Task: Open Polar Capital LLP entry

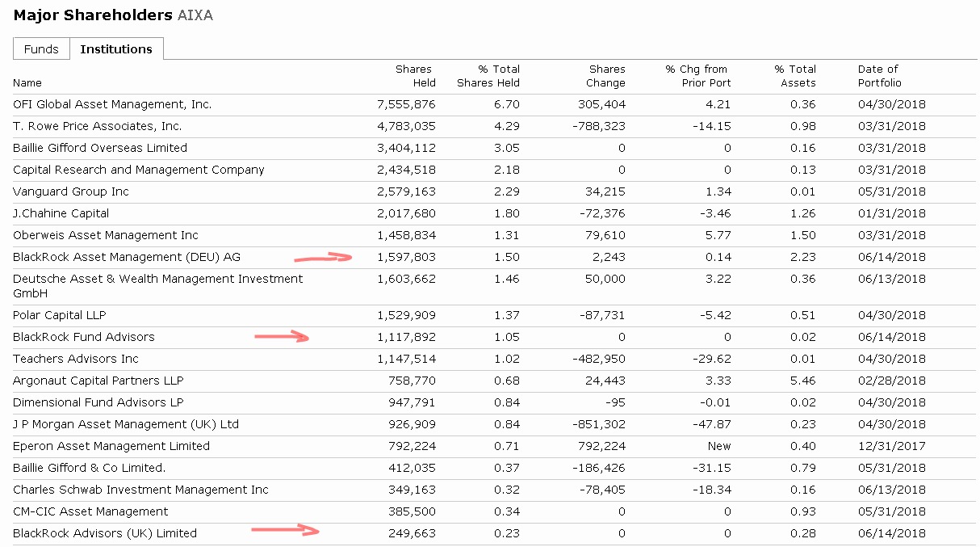Action: click(x=60, y=315)
